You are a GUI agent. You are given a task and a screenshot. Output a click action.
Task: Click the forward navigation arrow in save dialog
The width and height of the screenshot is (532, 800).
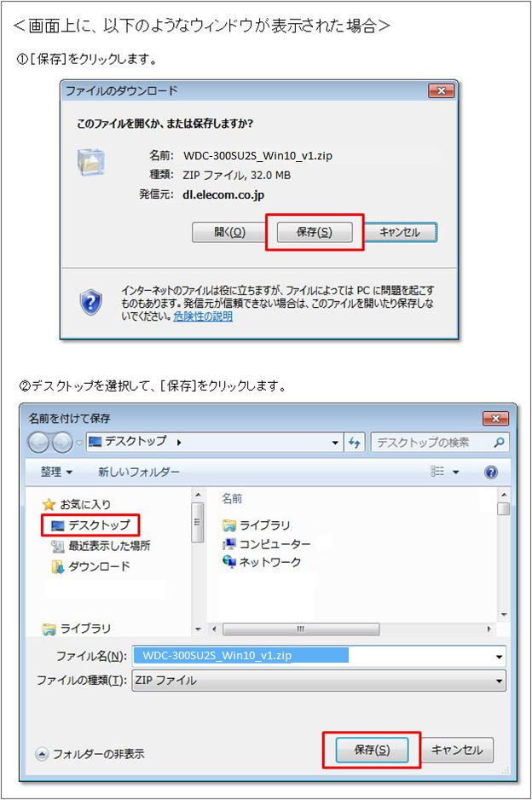62,443
